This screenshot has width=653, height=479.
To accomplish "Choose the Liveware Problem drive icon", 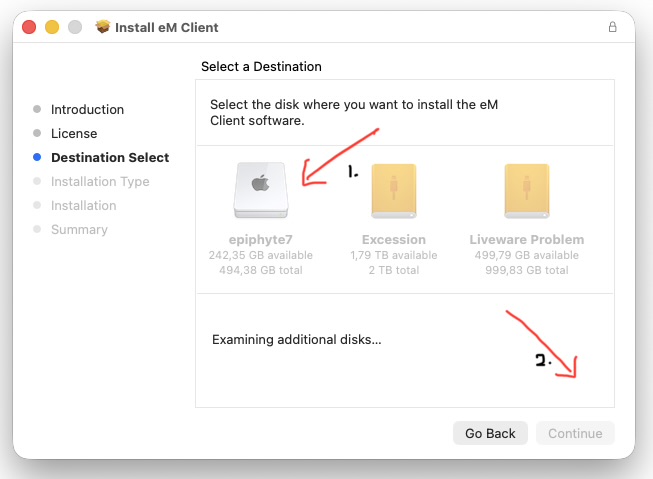I will point(526,191).
